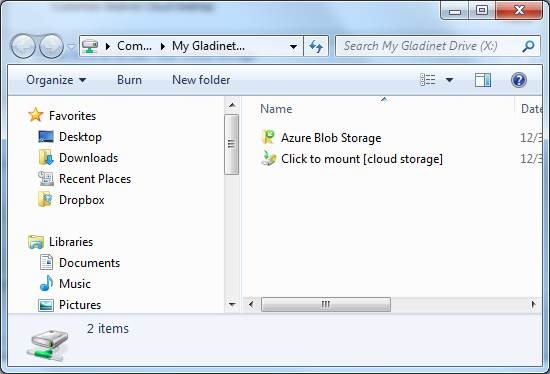Click the Azure Blob Storage folder icon
The height and width of the screenshot is (374, 550).
coord(269,137)
